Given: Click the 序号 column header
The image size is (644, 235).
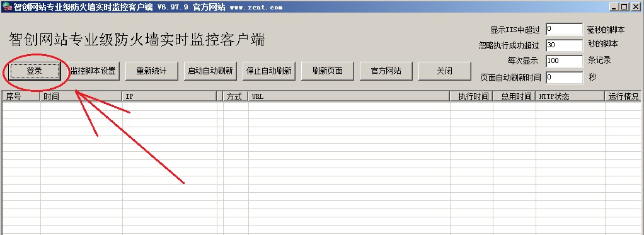Looking at the screenshot, I should point(21,96).
